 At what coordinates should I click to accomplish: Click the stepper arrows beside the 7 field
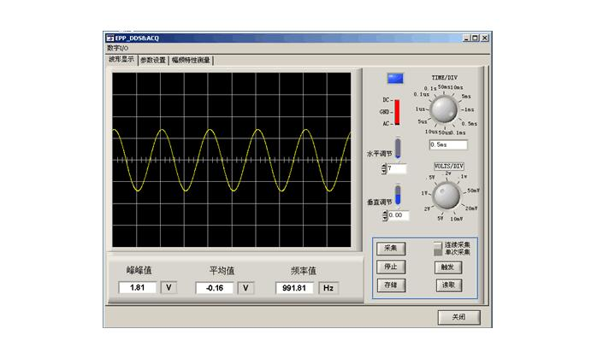point(384,169)
